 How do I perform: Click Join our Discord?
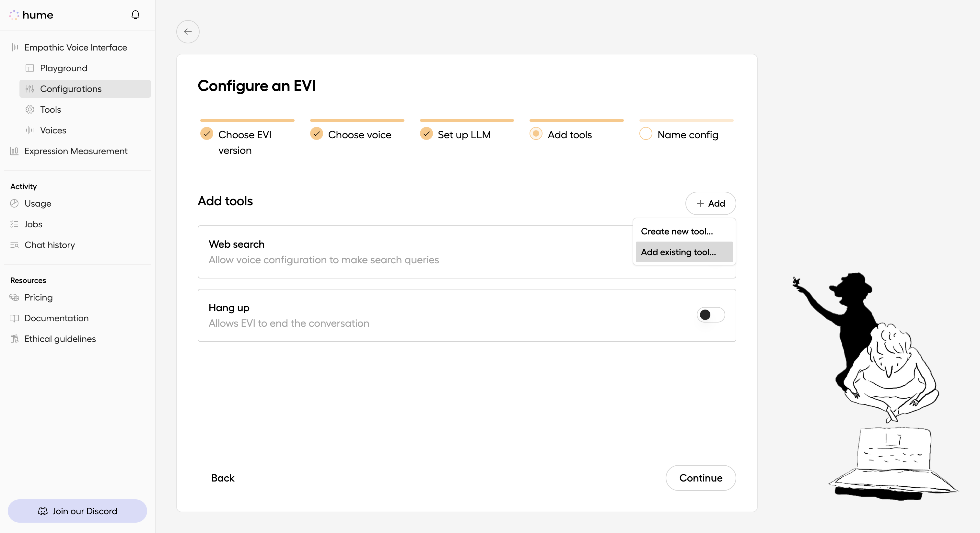77,511
